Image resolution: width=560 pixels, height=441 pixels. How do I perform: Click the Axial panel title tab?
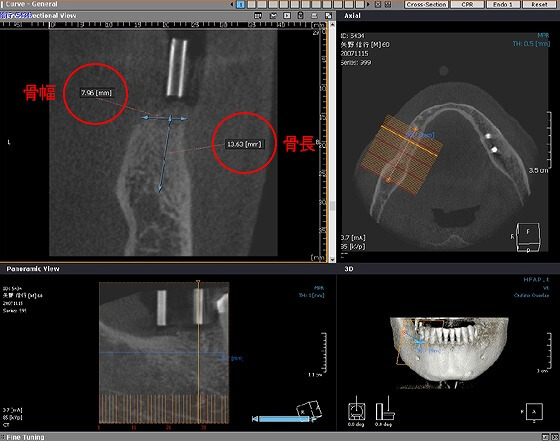pyautogui.click(x=352, y=16)
